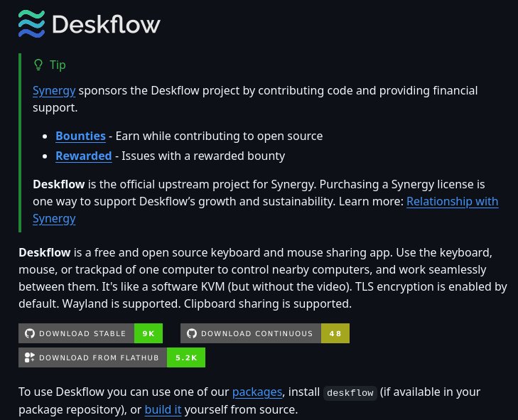Click the Download from Flathub badge label
Screen dimensions: 518x420
(x=99, y=357)
